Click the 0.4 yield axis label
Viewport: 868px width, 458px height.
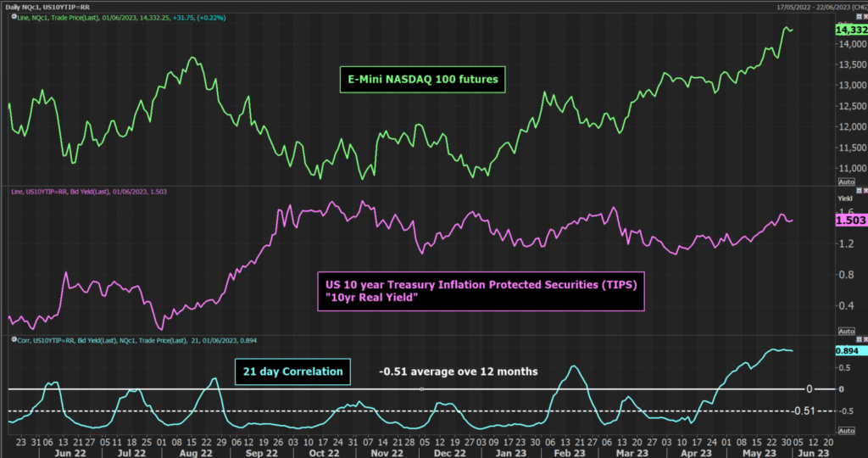847,305
